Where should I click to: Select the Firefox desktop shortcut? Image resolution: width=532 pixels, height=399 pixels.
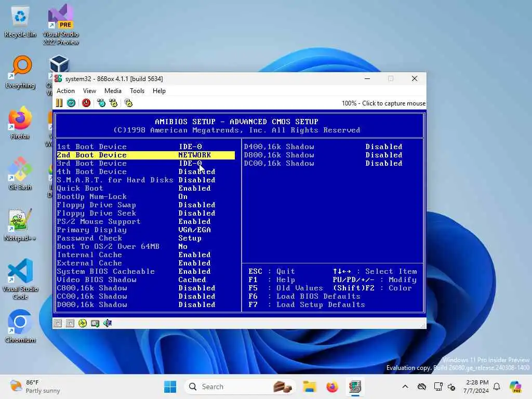click(x=20, y=123)
